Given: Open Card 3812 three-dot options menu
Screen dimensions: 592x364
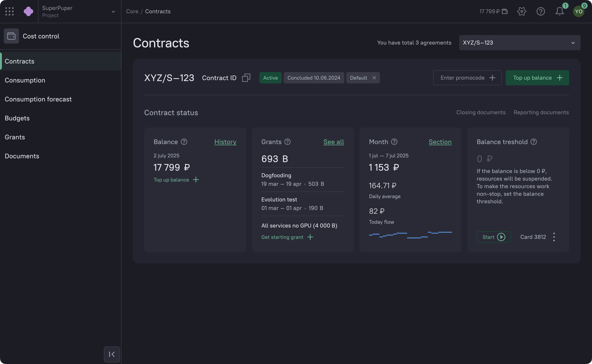Looking at the screenshot, I should click(554, 237).
